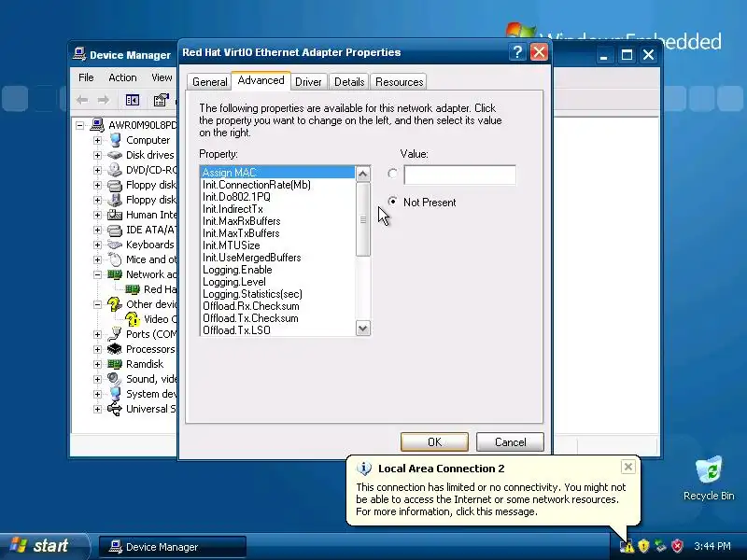Screen dimensions: 747x560
Task: Click the Cancel button
Action: point(510,441)
